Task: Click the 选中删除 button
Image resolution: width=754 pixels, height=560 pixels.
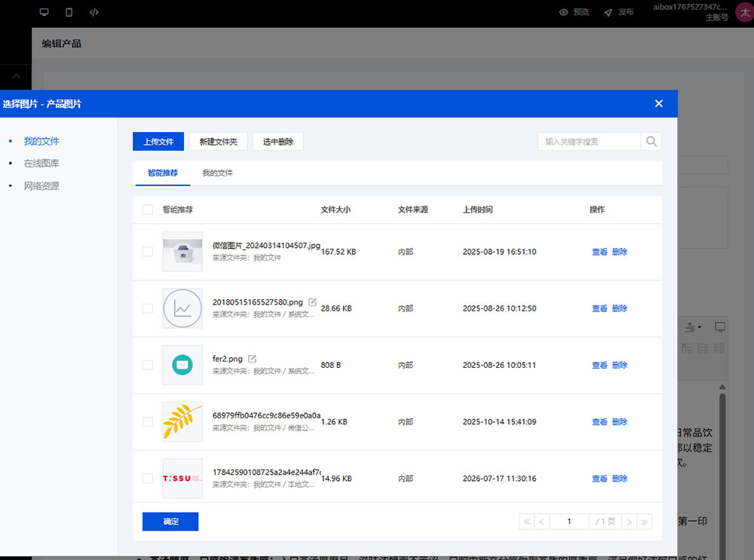Action: pyautogui.click(x=278, y=142)
